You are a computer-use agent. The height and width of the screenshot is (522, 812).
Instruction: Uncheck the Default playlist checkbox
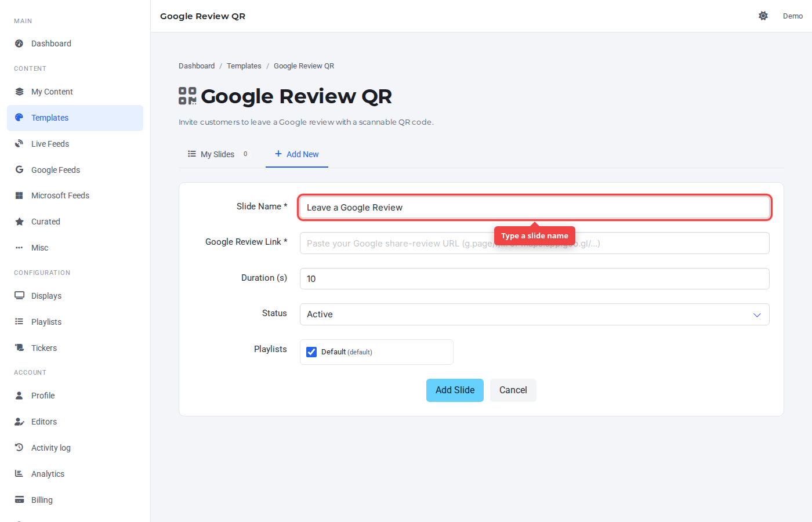[x=311, y=352]
